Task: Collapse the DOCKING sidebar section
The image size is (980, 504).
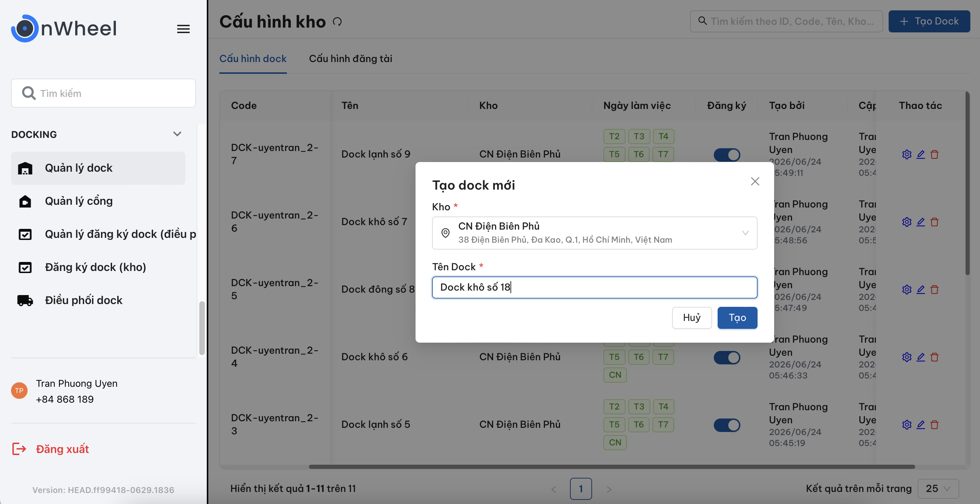Action: pyautogui.click(x=177, y=134)
